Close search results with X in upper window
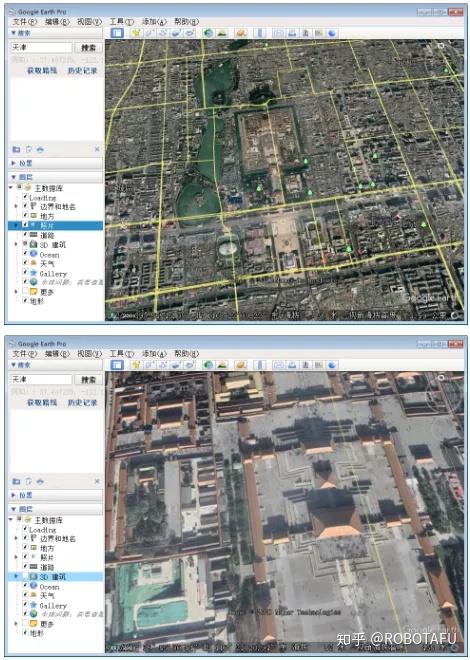This screenshot has height=660, width=470. click(x=97, y=149)
